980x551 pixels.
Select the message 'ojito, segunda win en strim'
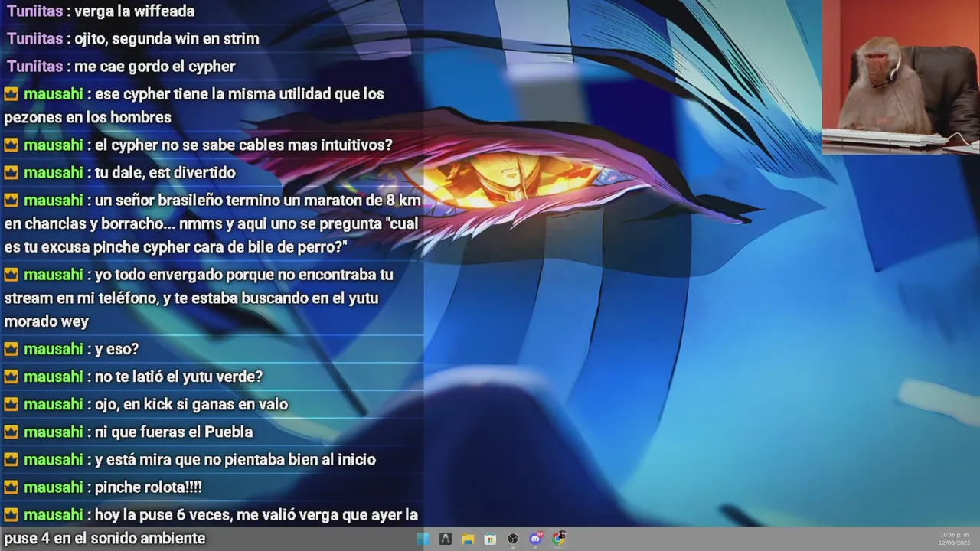pyautogui.click(x=167, y=39)
